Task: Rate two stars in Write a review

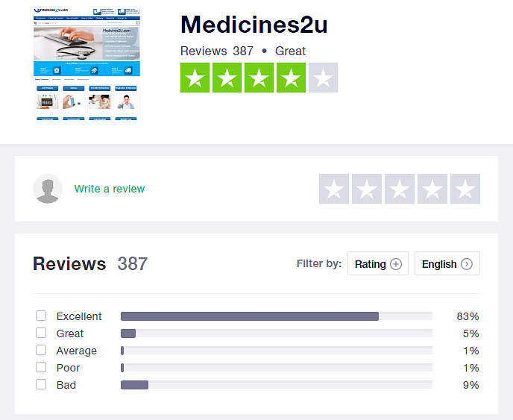Action: pyautogui.click(x=367, y=189)
